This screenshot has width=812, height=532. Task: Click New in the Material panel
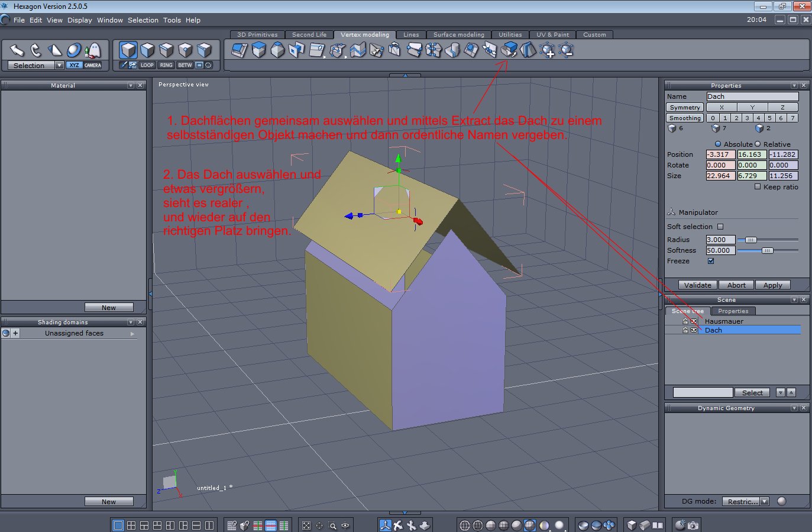[x=109, y=307]
